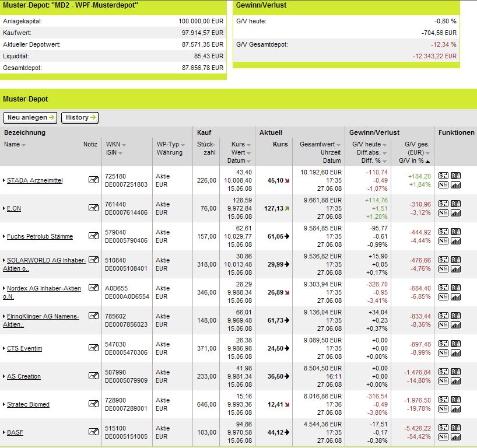Screen dimensions: 477x448
Task: Expand the E.ON row triangle
Action: (x=4, y=208)
